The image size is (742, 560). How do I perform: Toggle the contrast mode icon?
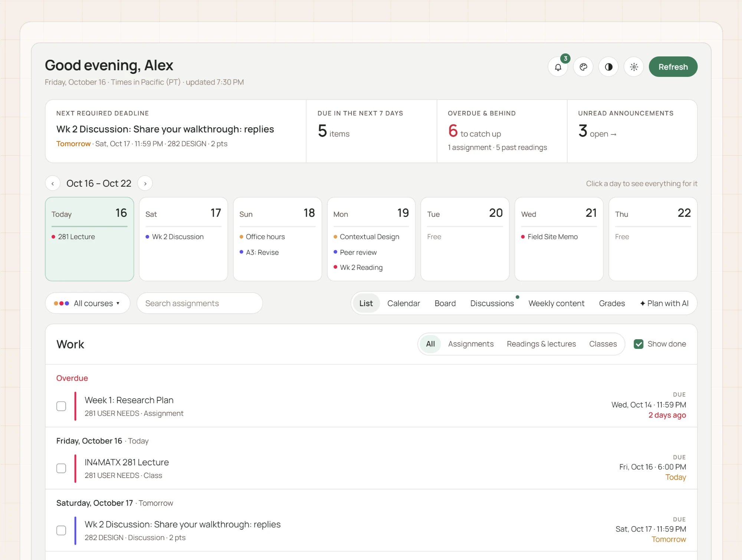tap(608, 67)
